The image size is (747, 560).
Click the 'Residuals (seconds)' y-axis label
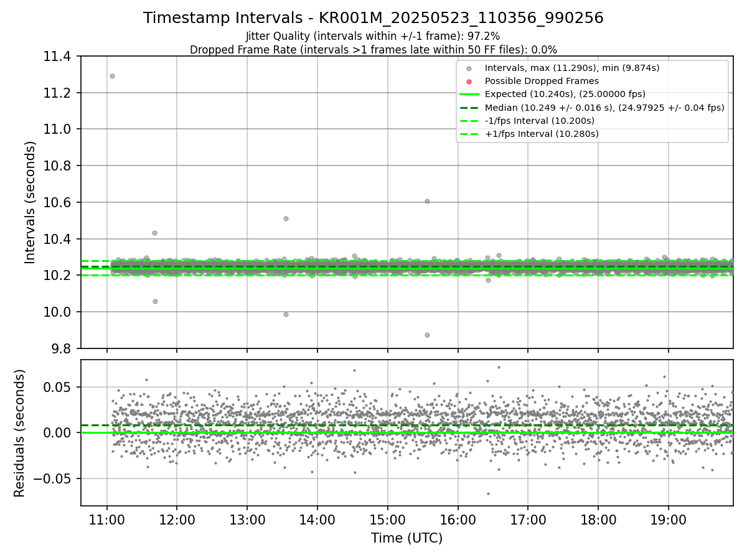20,433
